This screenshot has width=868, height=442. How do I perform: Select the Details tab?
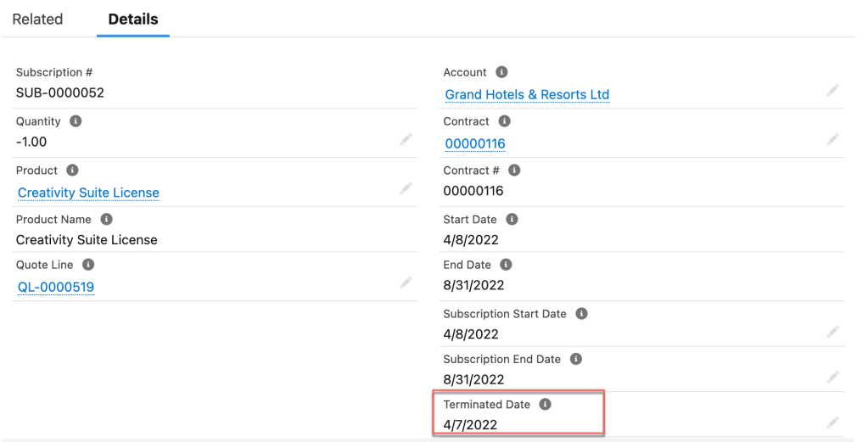pyautogui.click(x=133, y=19)
